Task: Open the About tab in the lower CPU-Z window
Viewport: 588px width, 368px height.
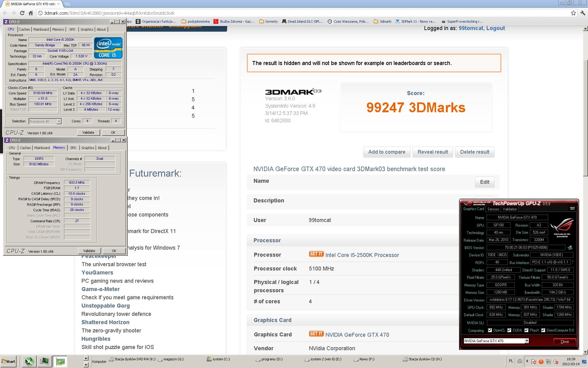Action: coord(102,148)
